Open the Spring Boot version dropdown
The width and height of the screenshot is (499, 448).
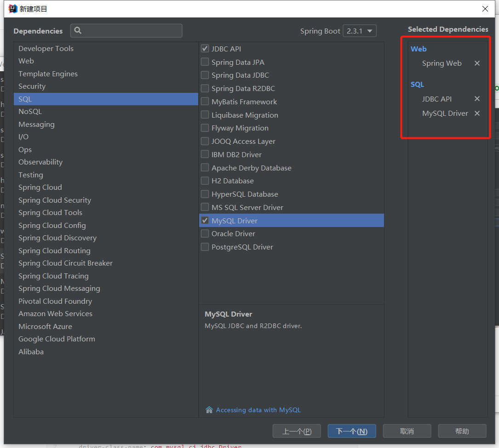click(360, 31)
